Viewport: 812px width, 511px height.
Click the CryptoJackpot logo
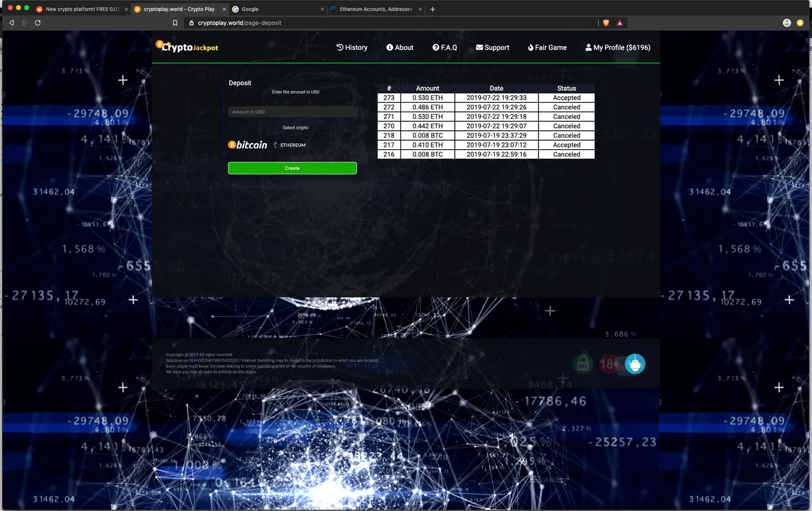pos(187,47)
